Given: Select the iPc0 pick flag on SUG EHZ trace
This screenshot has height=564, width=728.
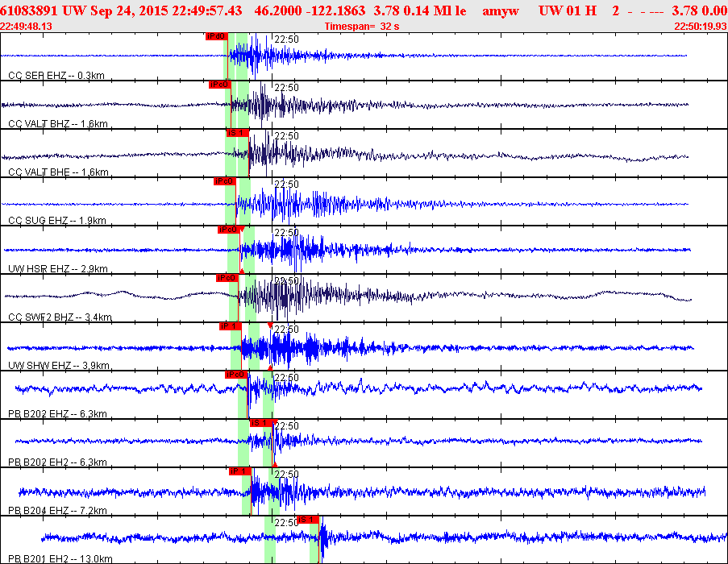Looking at the screenshot, I should pyautogui.click(x=225, y=181).
